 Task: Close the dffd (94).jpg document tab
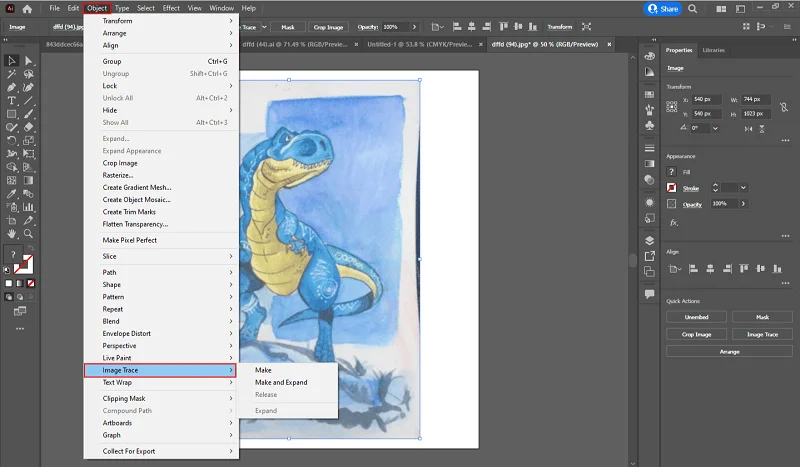click(x=609, y=44)
